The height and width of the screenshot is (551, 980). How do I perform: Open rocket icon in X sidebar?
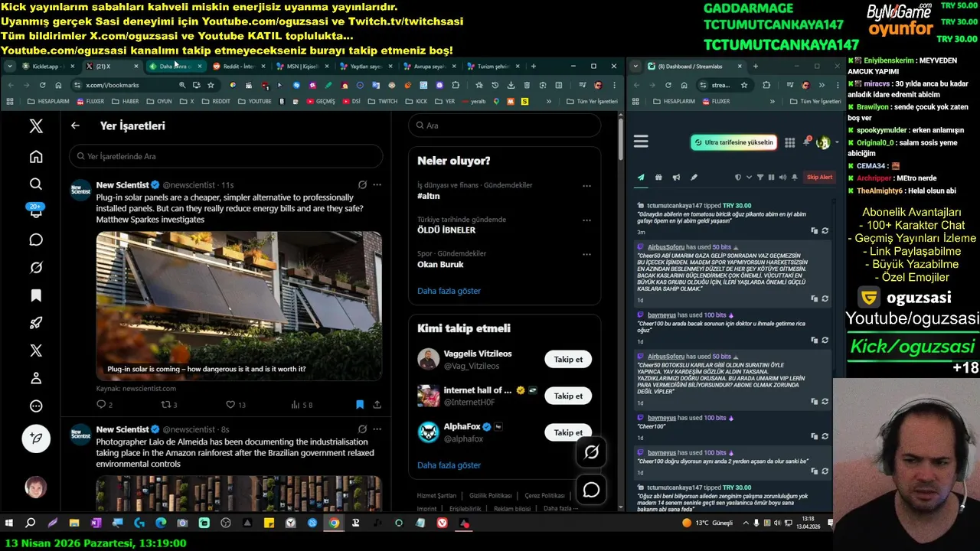(36, 323)
